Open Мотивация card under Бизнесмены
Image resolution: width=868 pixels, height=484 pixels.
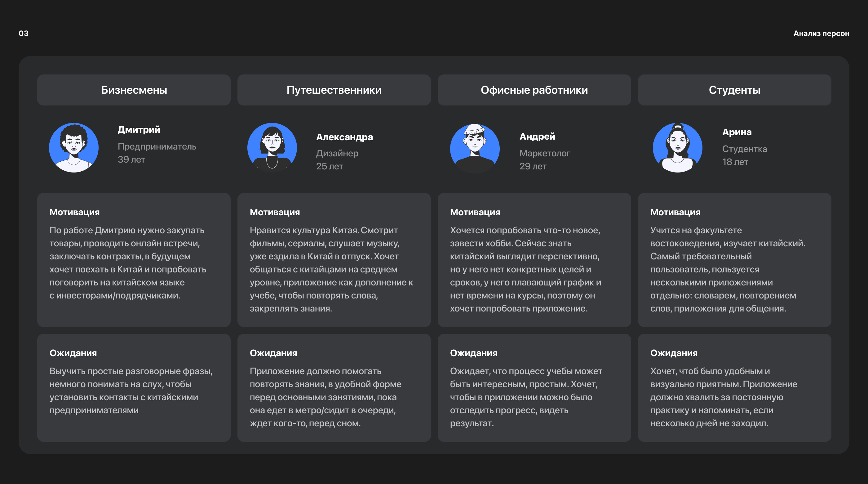click(x=134, y=260)
